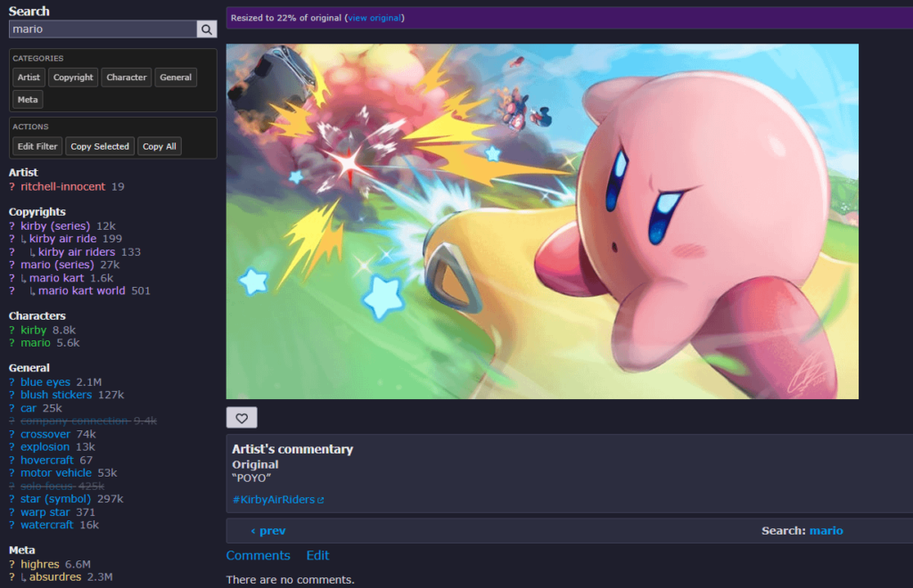The width and height of the screenshot is (913, 588).
Task: Open external link icon next to #KirbyAirRiders
Action: click(321, 501)
